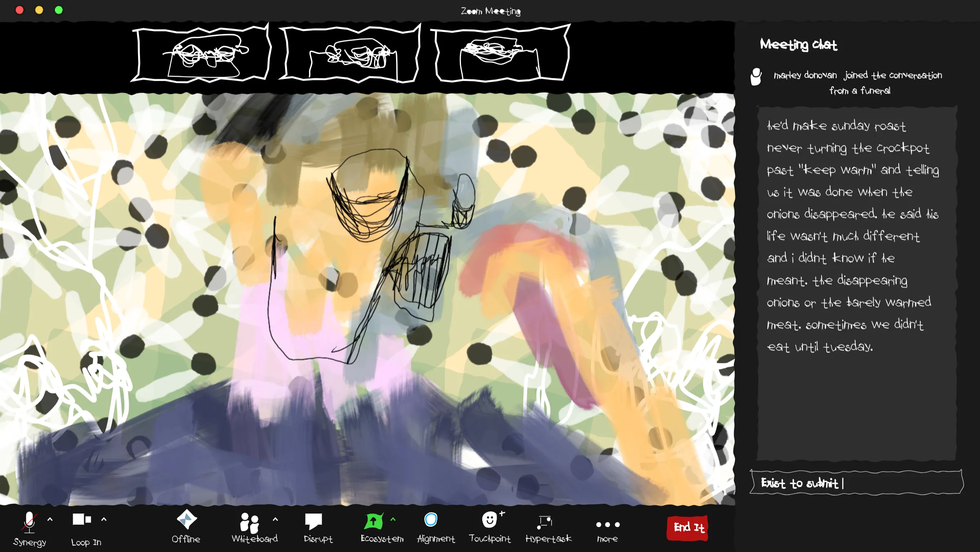Expand the Loop In camera options caret
The image size is (980, 552).
click(104, 519)
